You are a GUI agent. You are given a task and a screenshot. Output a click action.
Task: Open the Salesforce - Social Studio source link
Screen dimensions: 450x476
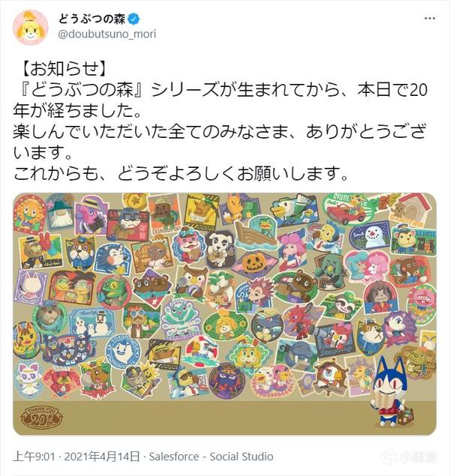pos(211,457)
